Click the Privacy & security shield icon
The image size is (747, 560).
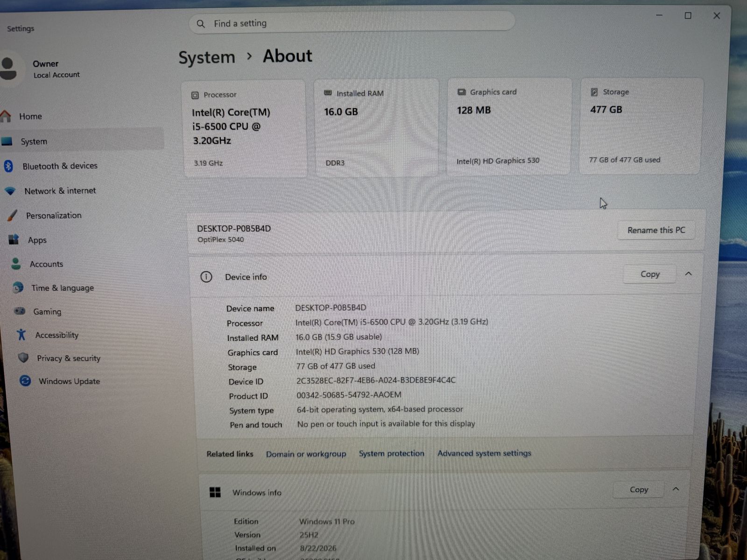pos(23,358)
